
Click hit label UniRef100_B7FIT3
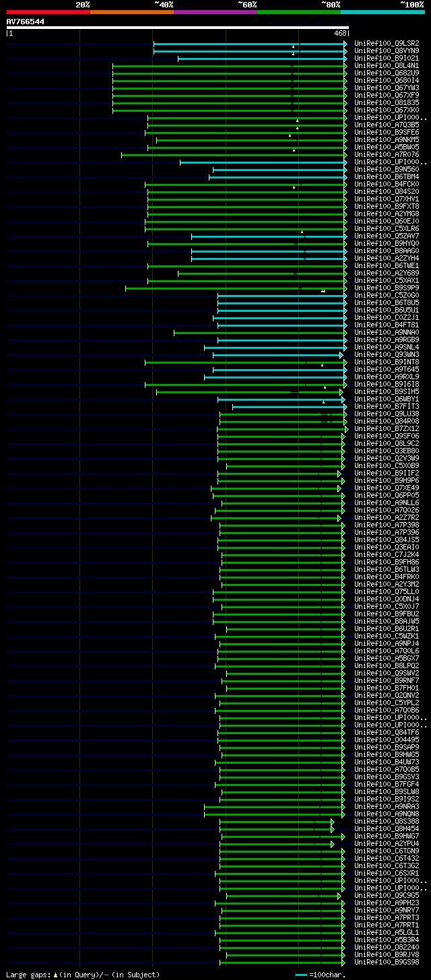pos(387,406)
